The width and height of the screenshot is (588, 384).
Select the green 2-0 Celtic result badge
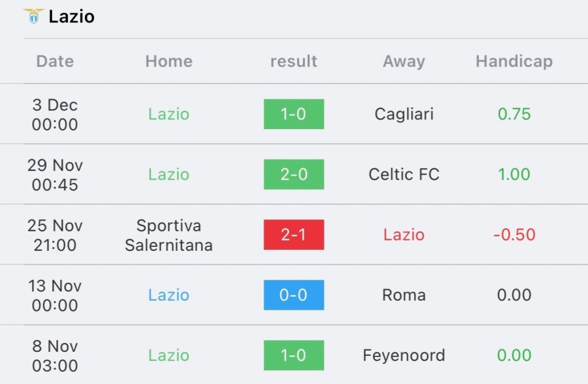click(x=293, y=174)
